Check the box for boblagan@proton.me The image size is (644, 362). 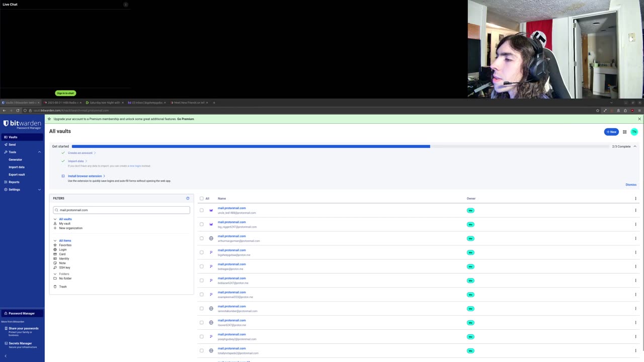(202, 266)
